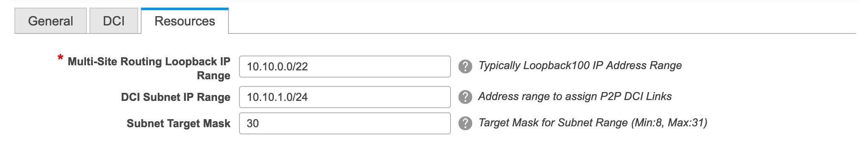
Task: Click the Target Mask for Subnet Range hint
Action: point(553,123)
